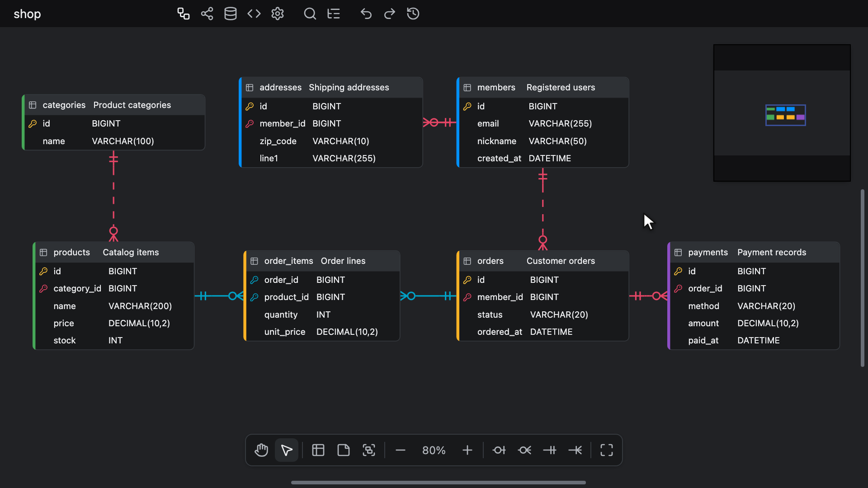Select the zero-or-many relationship tool
868x488 pixels.
point(524,450)
